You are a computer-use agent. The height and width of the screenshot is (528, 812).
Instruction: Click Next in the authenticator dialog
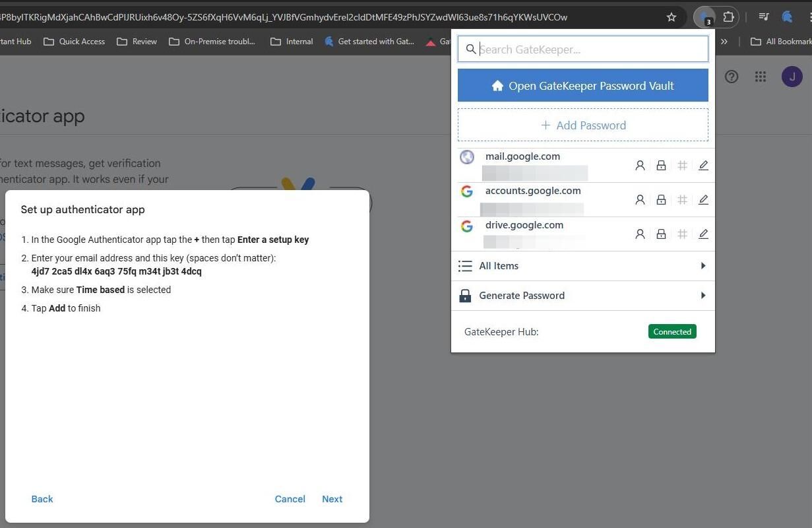332,499
